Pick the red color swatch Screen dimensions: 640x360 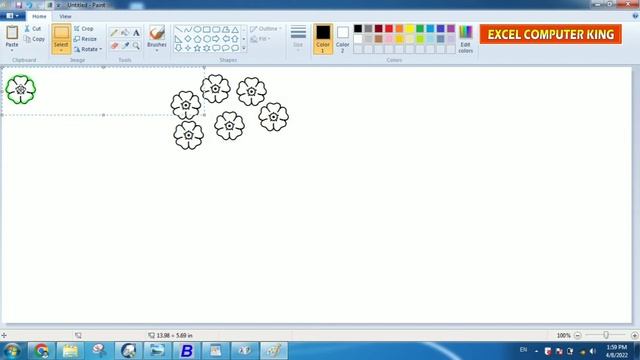click(389, 29)
